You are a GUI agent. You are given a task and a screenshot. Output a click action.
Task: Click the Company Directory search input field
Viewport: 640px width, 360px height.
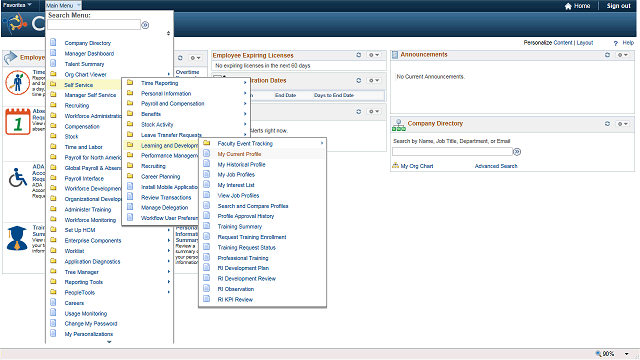(452, 152)
